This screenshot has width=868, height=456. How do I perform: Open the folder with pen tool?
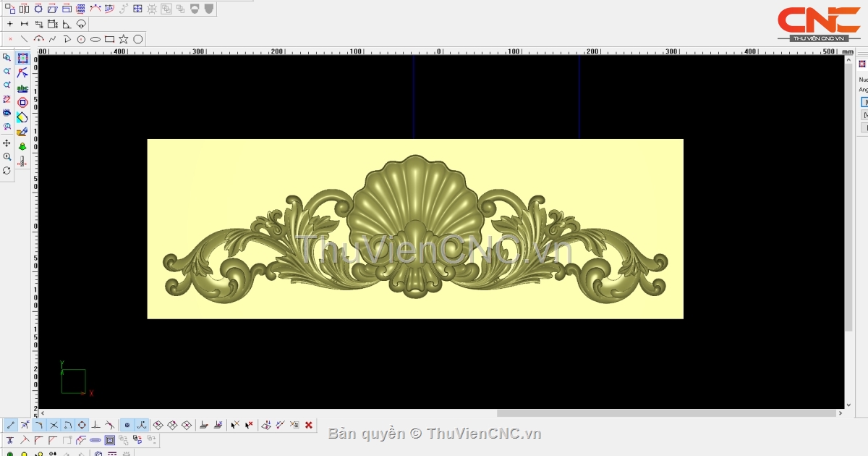pyautogui.click(x=22, y=132)
